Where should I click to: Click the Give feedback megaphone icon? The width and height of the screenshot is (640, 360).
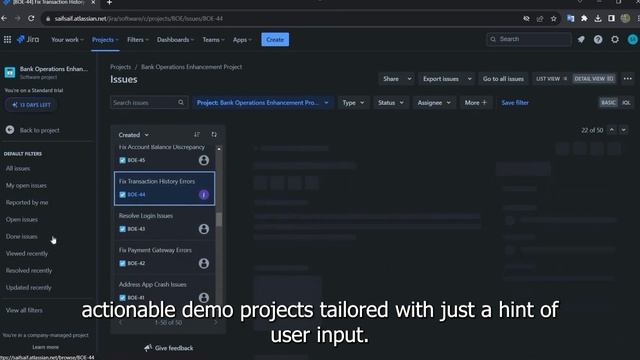click(x=148, y=348)
